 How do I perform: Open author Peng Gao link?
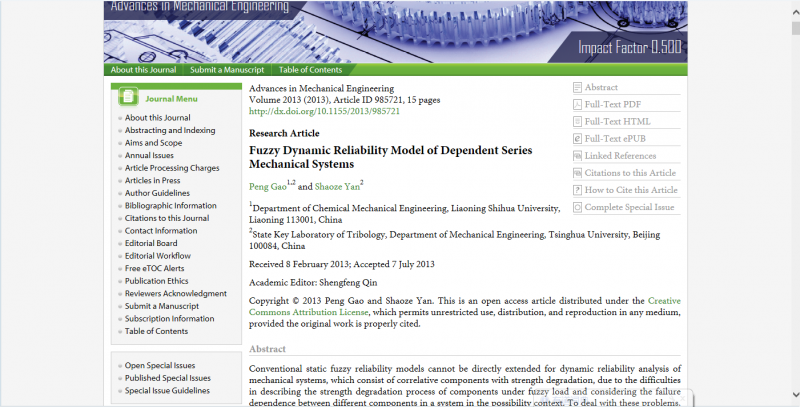pyautogui.click(x=268, y=187)
